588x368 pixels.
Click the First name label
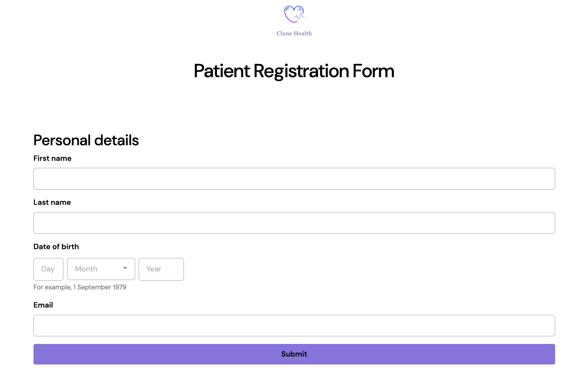click(x=53, y=158)
